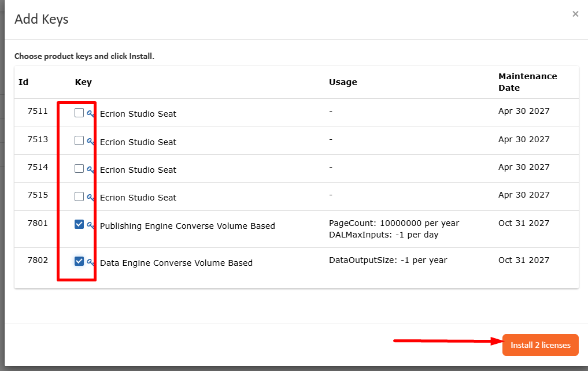Check the box for key 7511
Screen dimensions: 588x371
79,113
